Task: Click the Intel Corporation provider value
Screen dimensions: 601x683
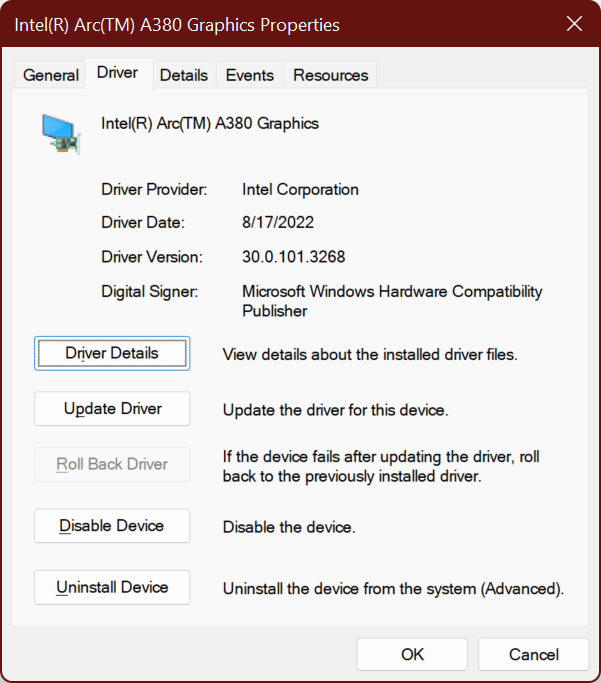Action: coord(300,189)
